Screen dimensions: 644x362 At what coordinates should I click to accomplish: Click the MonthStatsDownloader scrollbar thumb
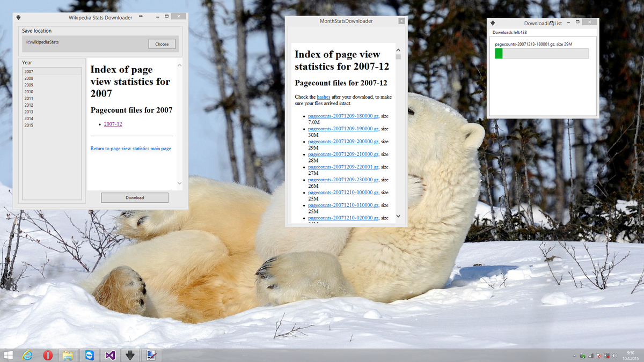click(x=398, y=56)
